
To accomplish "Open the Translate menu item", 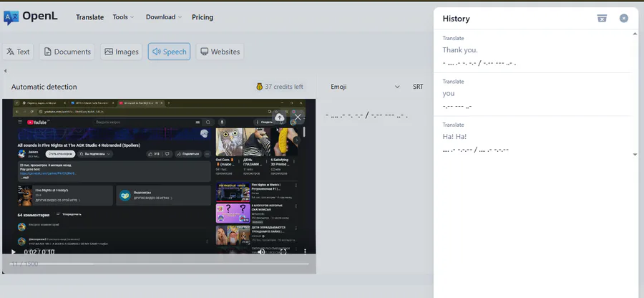I will coord(89,17).
